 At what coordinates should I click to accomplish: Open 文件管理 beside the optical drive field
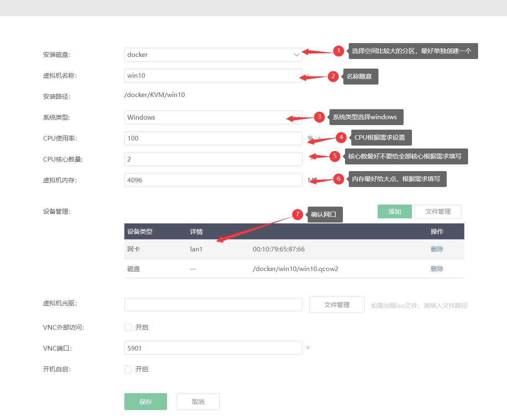coord(337,305)
